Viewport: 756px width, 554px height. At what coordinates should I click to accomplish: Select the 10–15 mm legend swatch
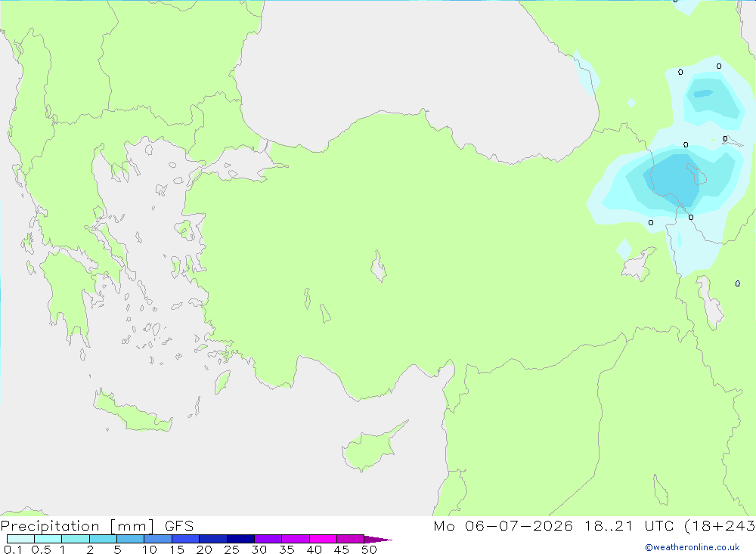pos(158,539)
